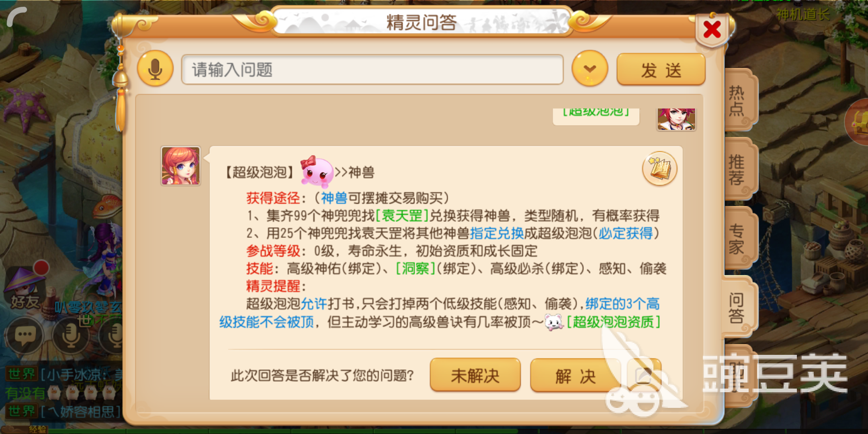Image resolution: width=868 pixels, height=434 pixels.
Task: Switch to the 推荐 tab
Action: coord(738,169)
